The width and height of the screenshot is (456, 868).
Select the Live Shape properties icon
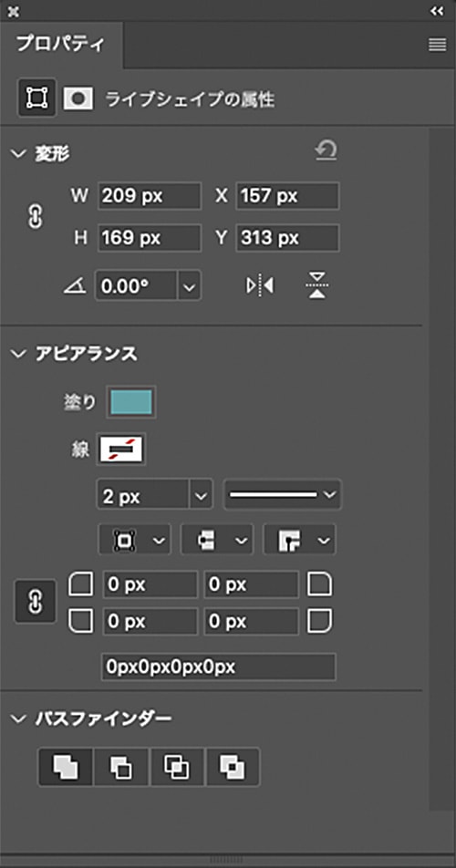36,98
